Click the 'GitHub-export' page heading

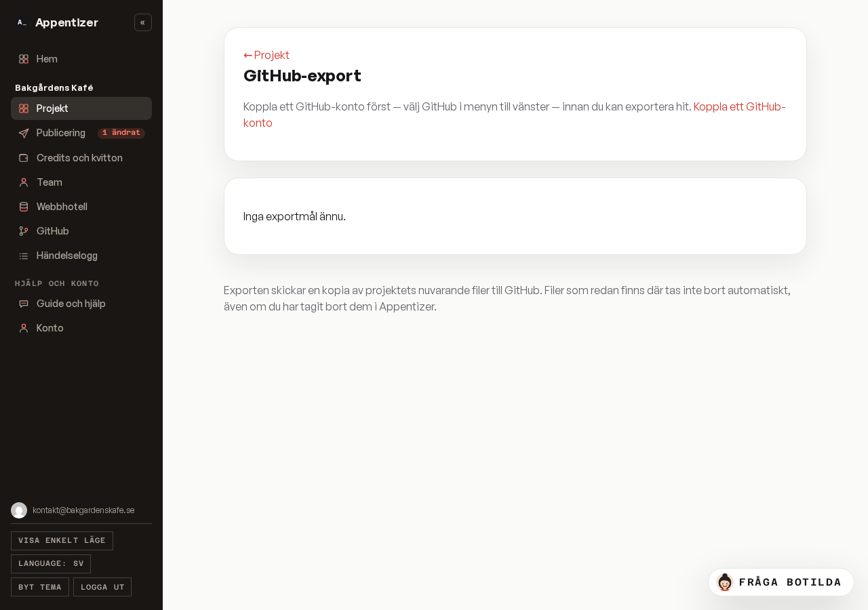tap(302, 76)
